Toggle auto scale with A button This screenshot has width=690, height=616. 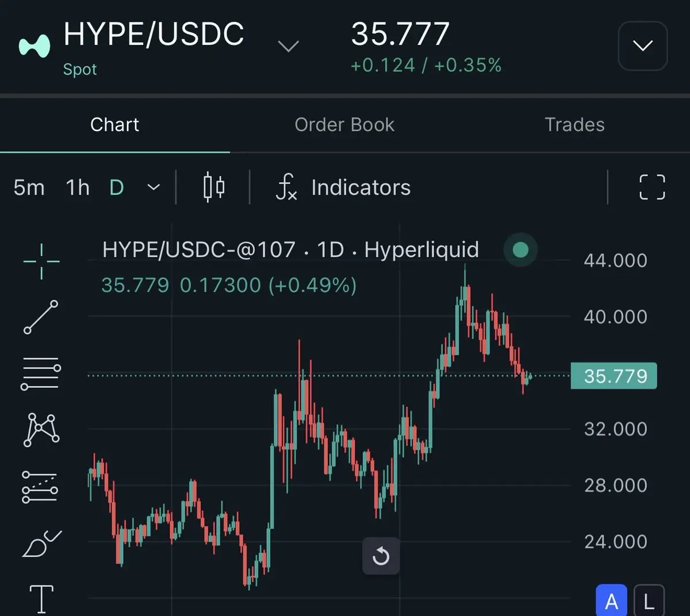612,600
